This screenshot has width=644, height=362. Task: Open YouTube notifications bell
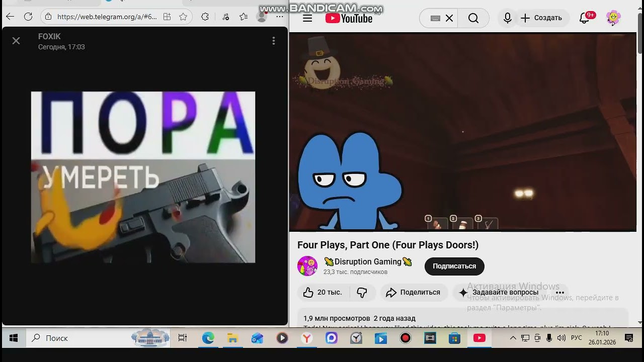[x=585, y=18]
